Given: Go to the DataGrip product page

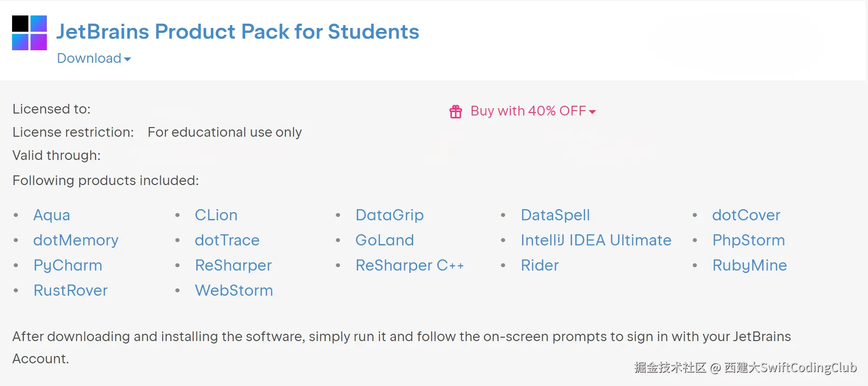Looking at the screenshot, I should [x=389, y=215].
